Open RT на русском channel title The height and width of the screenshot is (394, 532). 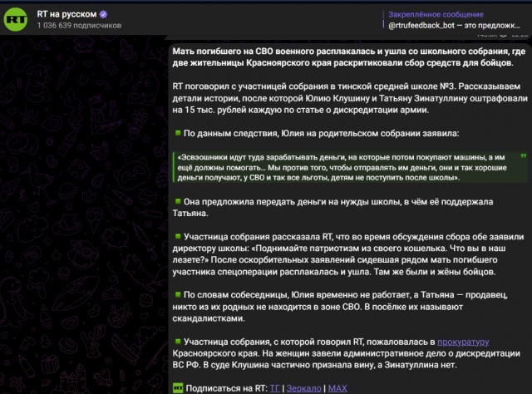click(66, 14)
